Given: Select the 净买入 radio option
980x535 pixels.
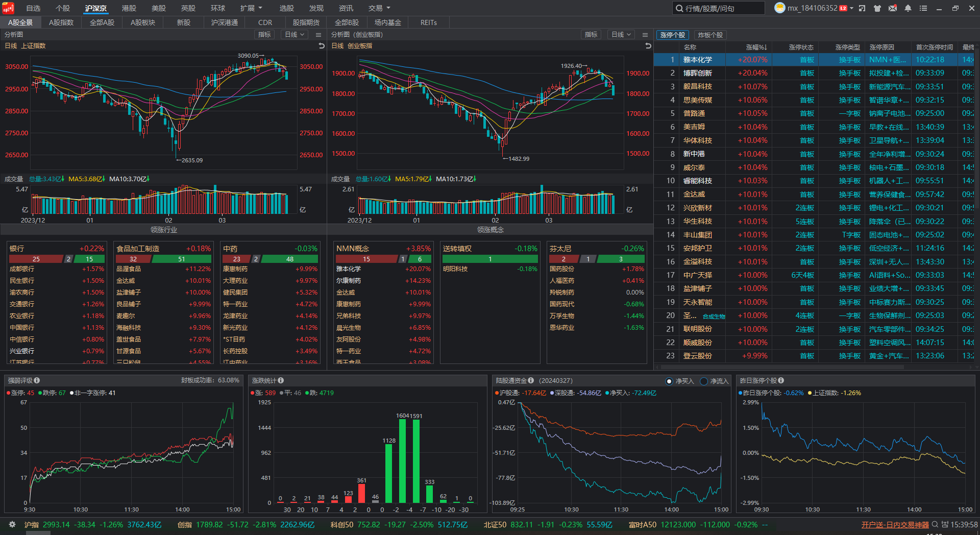Looking at the screenshot, I should click(670, 381).
